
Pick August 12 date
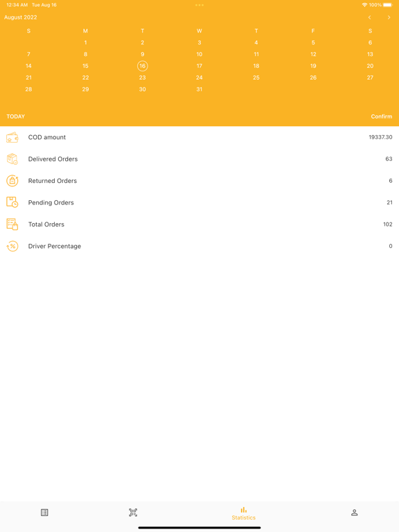pyautogui.click(x=313, y=54)
